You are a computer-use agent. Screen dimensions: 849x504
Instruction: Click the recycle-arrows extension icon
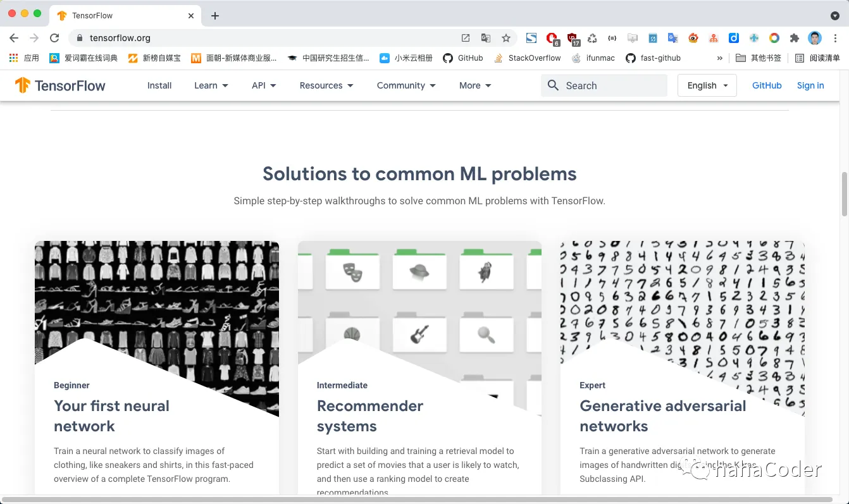point(592,38)
